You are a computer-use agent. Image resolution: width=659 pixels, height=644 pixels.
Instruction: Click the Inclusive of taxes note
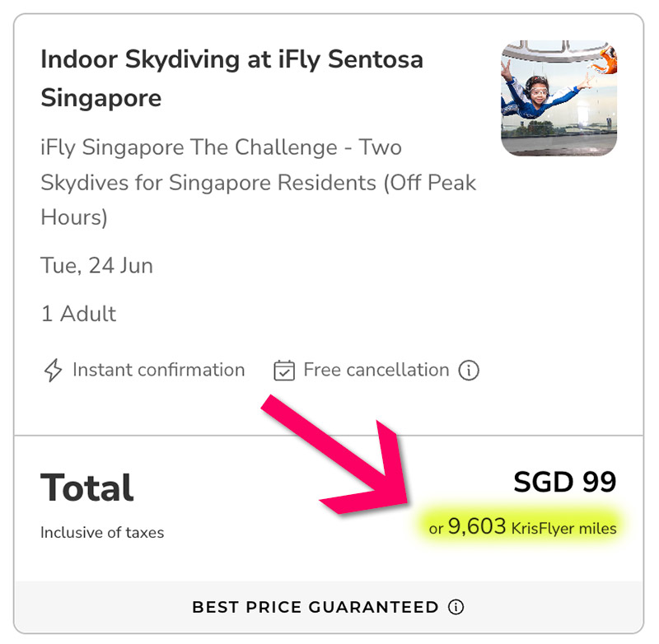(x=102, y=533)
